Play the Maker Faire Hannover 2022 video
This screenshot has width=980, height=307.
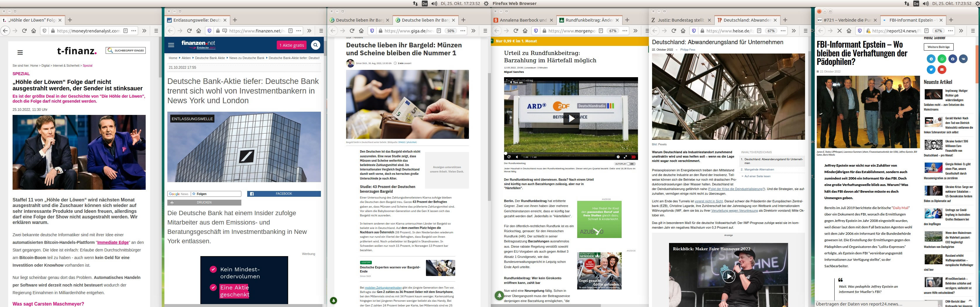coord(728,276)
